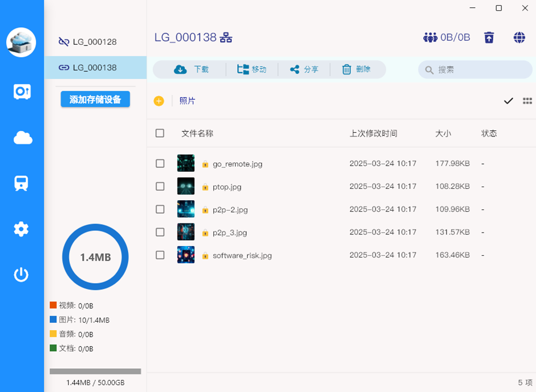
Task: Click the 0B/0B transfer indicator text
Action: click(x=455, y=37)
